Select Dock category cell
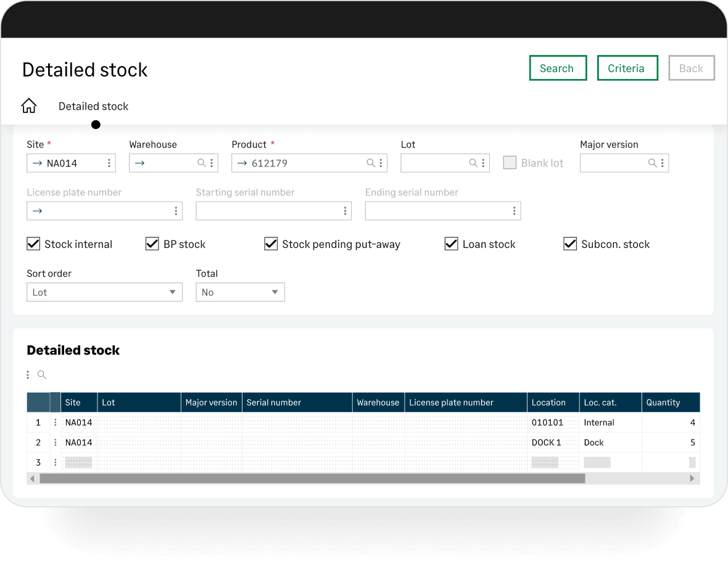 (611, 443)
